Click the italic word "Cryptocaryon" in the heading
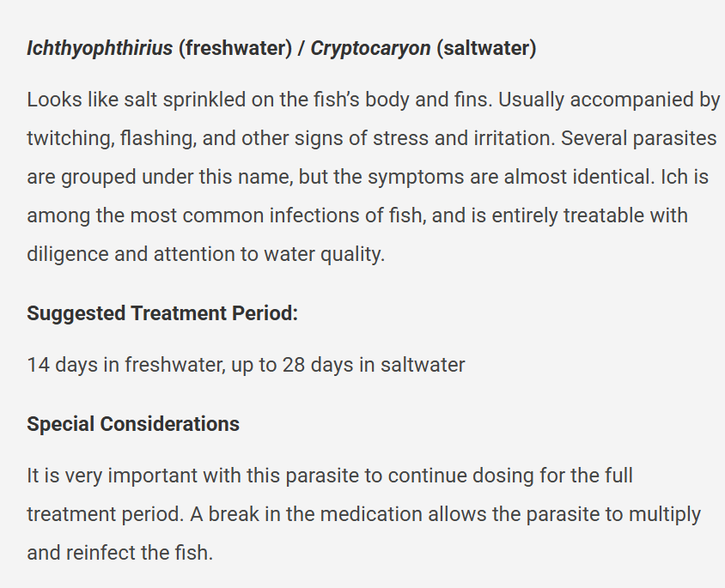 370,48
